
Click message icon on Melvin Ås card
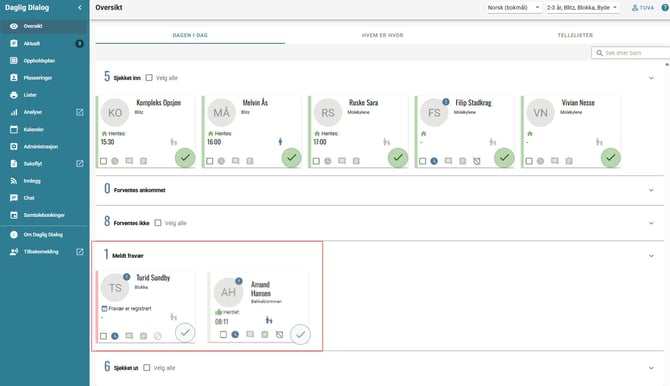click(x=235, y=161)
